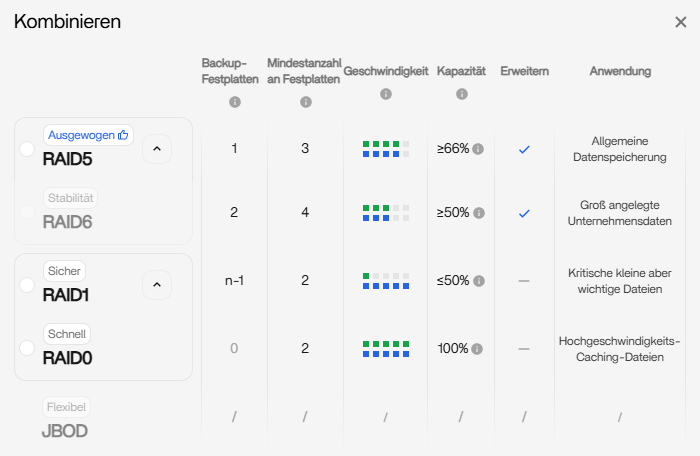
Task: Select the RAID1 radio button
Action: click(27, 285)
